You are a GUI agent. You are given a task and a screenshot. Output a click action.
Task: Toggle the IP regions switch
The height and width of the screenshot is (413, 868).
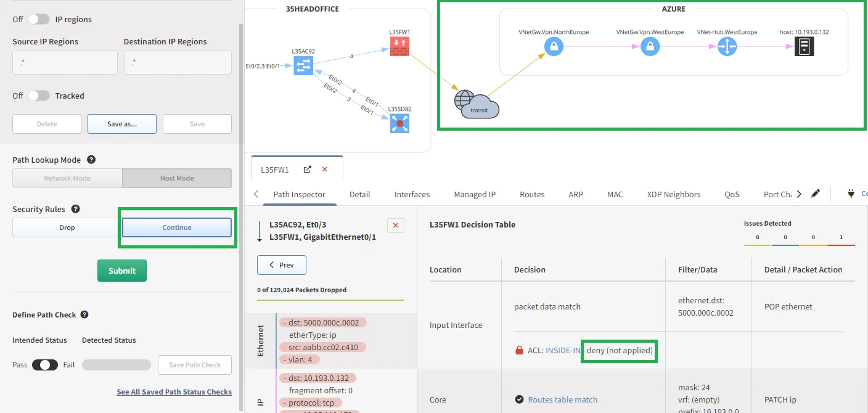[38, 19]
